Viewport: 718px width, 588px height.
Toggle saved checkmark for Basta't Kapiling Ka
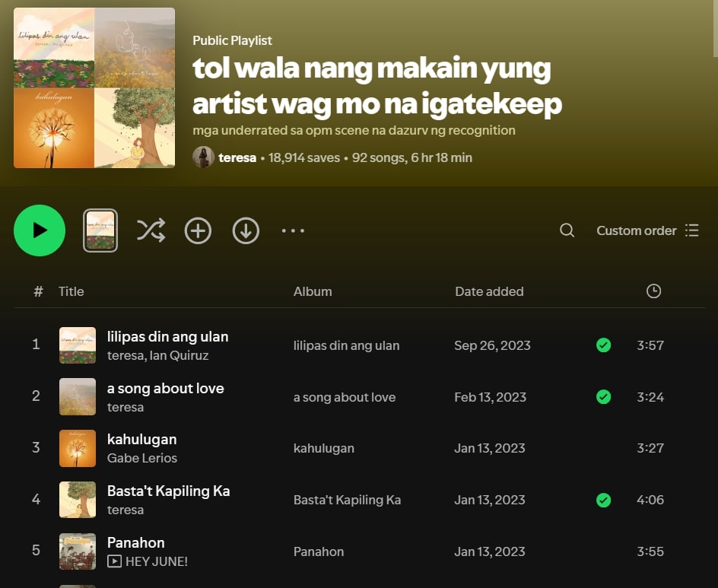tap(603, 500)
